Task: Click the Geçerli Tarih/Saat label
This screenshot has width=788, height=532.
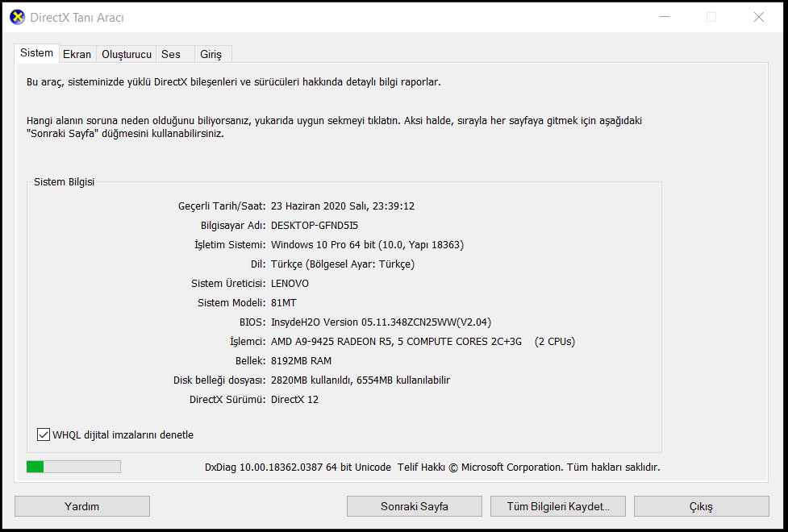Action: tap(222, 206)
